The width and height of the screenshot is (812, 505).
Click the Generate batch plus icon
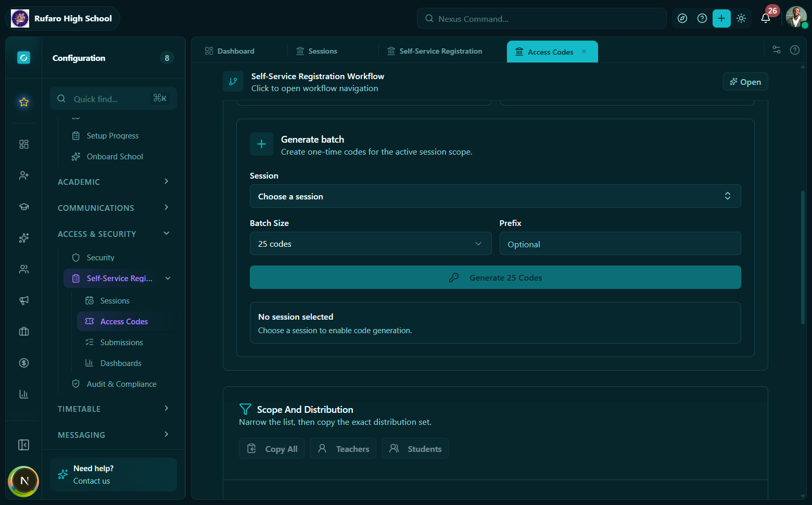261,144
